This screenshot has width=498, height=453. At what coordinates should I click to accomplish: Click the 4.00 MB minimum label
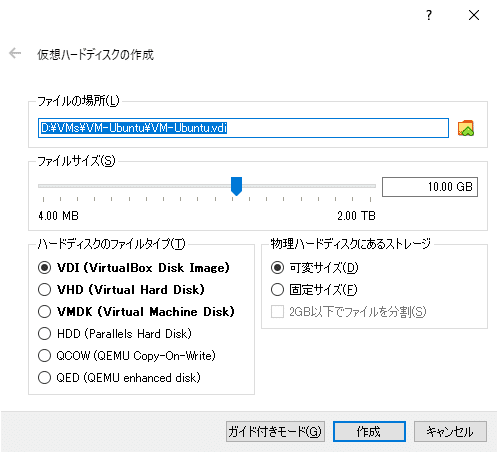(58, 216)
